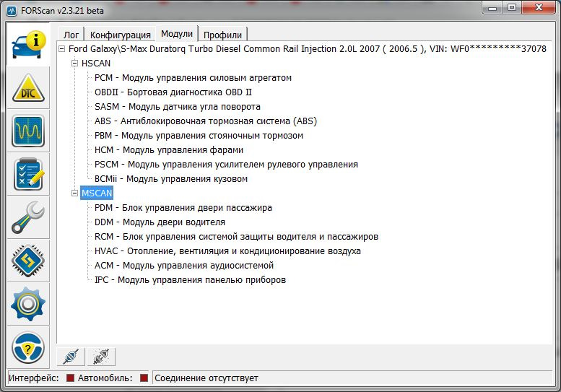This screenshot has width=561, height=392.
Task: Click the Соединение отсутствует status text
Action: click(x=206, y=378)
